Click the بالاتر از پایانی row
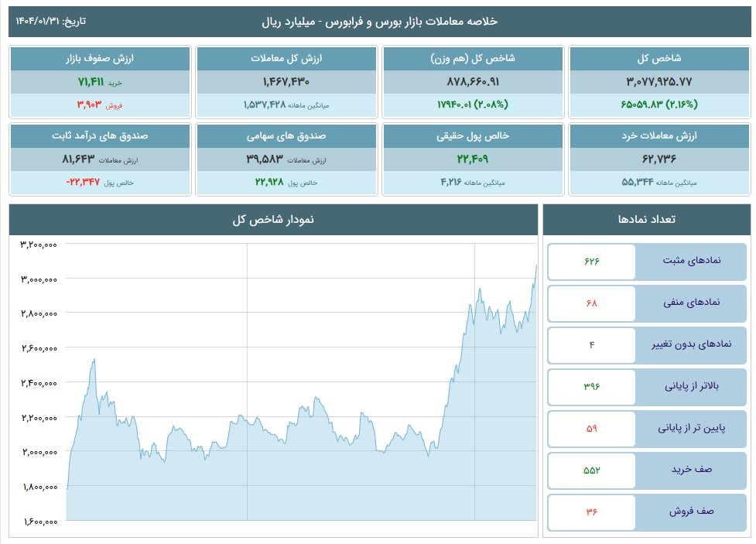 (646, 387)
